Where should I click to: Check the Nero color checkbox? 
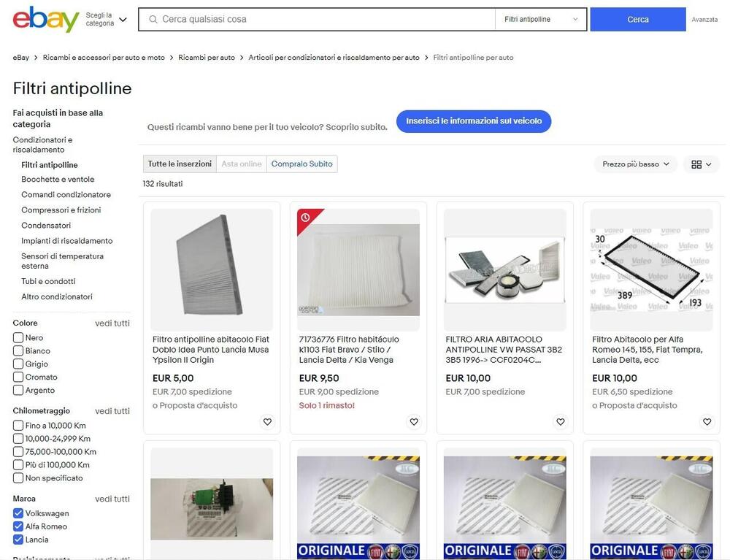click(x=18, y=337)
